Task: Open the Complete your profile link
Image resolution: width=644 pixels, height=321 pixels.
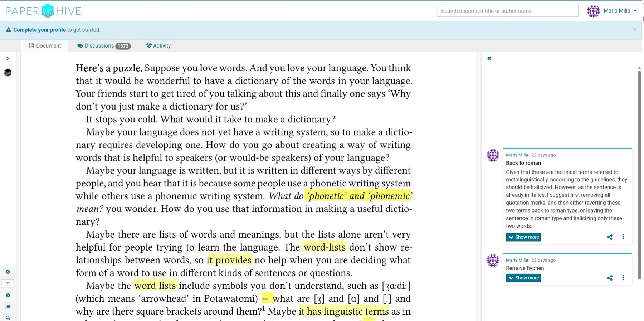Action: (x=39, y=30)
